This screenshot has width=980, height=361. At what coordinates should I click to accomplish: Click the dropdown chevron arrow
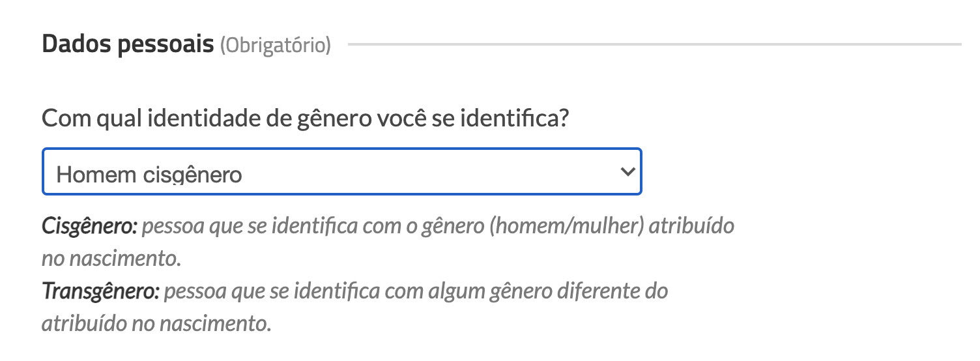click(x=627, y=172)
